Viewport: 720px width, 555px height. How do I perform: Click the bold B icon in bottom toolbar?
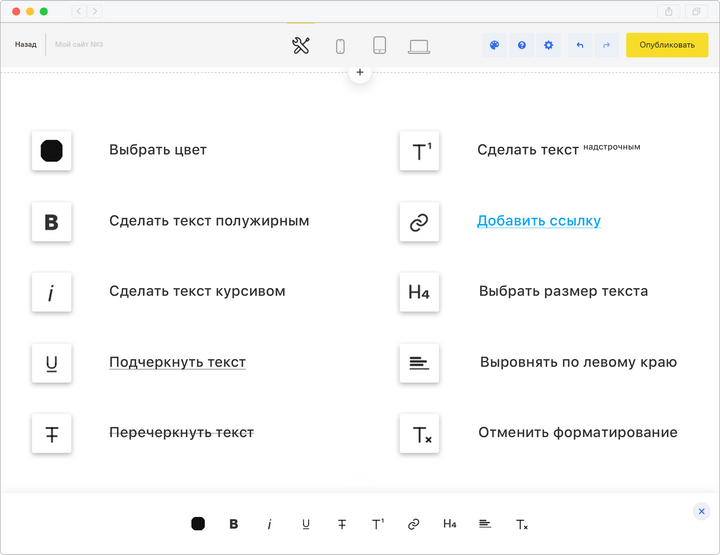coord(234,524)
